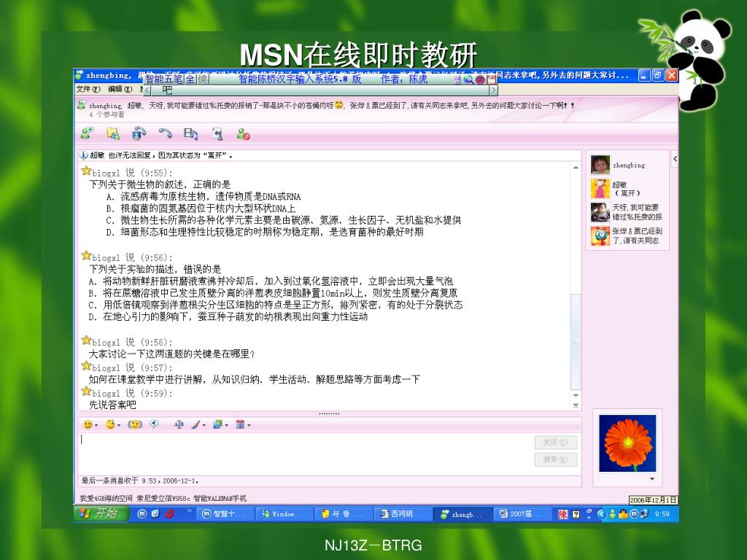Viewport: 747px width, 560px height.
Task: Expand emoticon list dropdown arrow
Action: (96, 425)
